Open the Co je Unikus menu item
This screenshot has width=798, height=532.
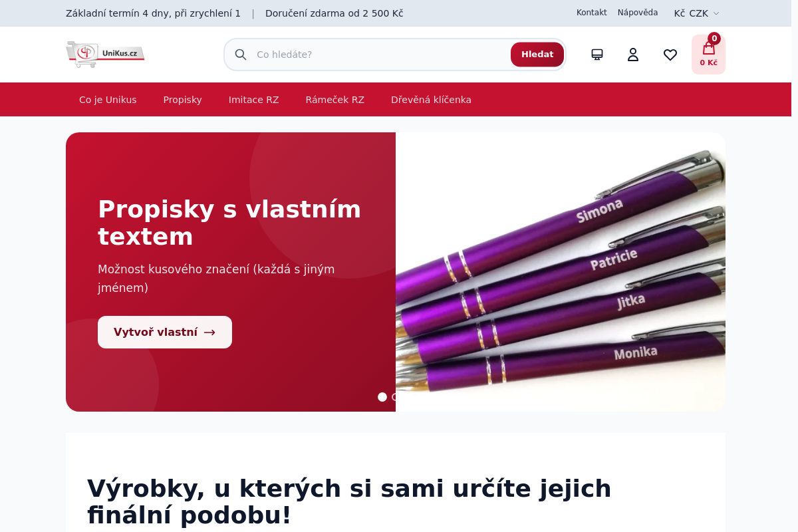pos(108,100)
